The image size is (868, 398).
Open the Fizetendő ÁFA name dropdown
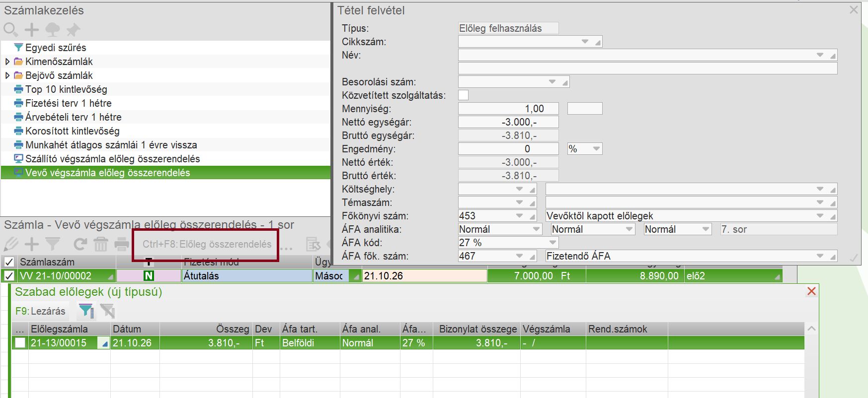point(820,256)
